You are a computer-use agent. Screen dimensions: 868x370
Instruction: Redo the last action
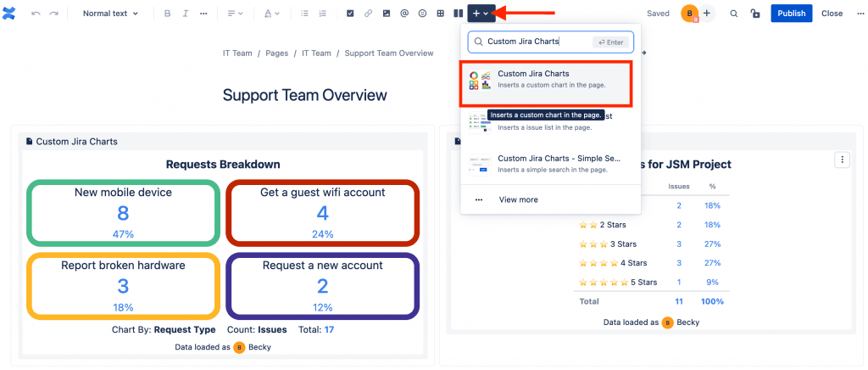pos(53,14)
